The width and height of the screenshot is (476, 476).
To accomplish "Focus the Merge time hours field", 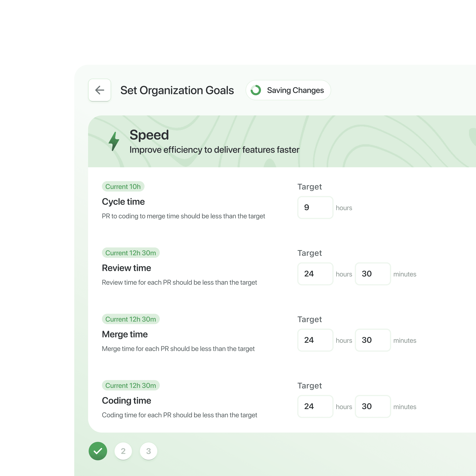I will click(315, 340).
